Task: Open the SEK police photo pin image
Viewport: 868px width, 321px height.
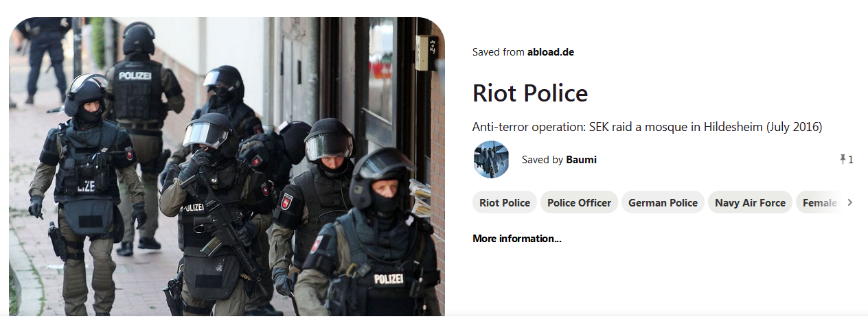Action: point(227,167)
